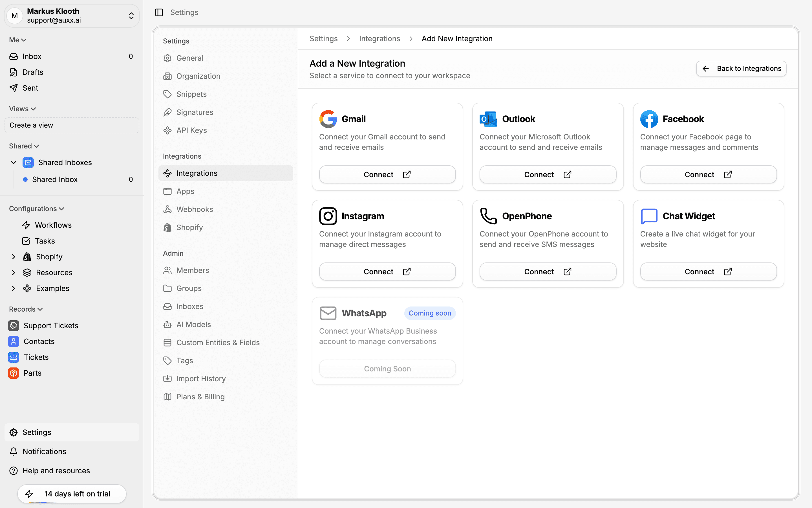Click the API Keys icon

click(167, 130)
